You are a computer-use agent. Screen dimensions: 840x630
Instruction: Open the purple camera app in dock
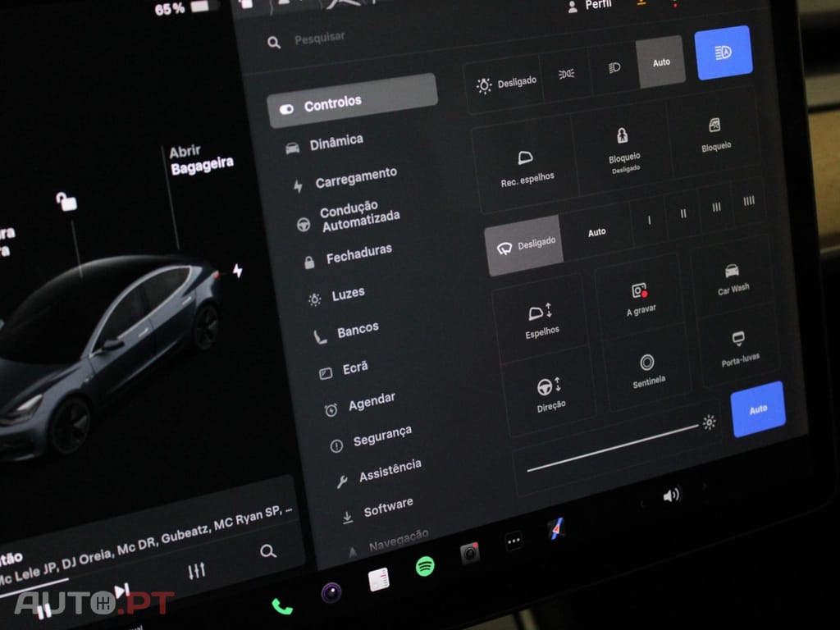pyautogui.click(x=331, y=592)
